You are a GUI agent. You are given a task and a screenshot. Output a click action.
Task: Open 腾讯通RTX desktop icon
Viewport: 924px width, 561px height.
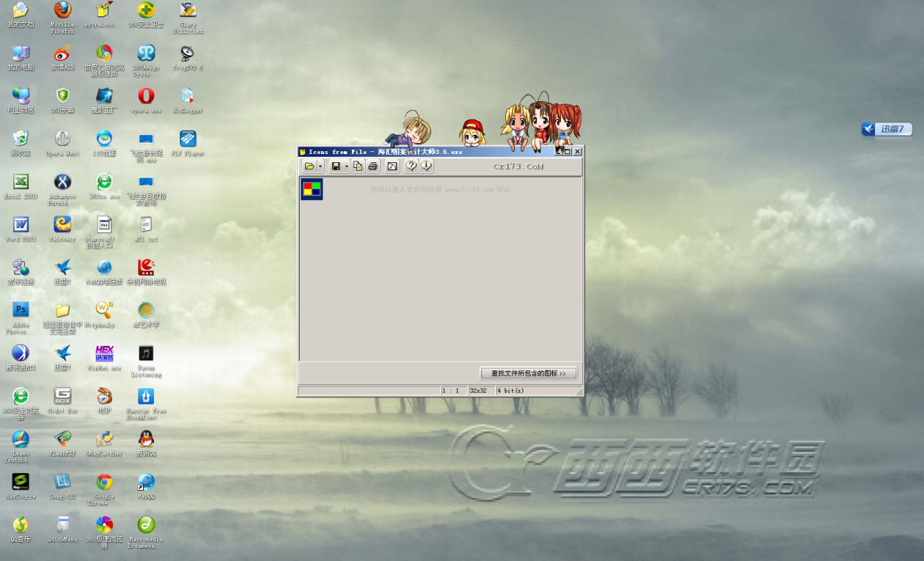coord(21,357)
